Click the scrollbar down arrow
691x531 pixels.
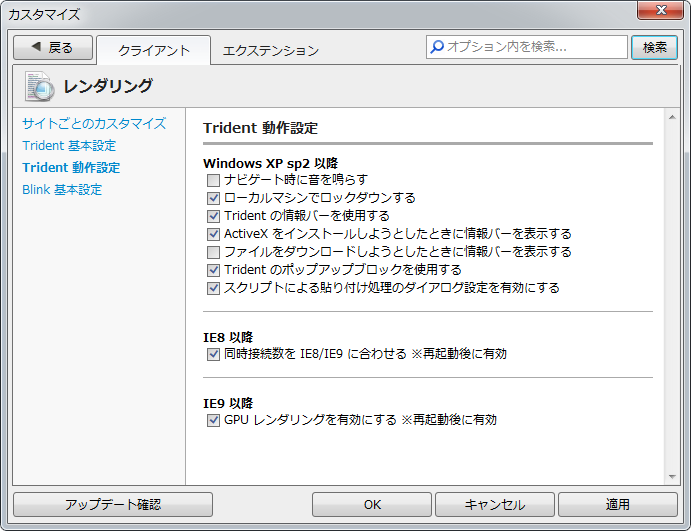pyautogui.click(x=672, y=477)
